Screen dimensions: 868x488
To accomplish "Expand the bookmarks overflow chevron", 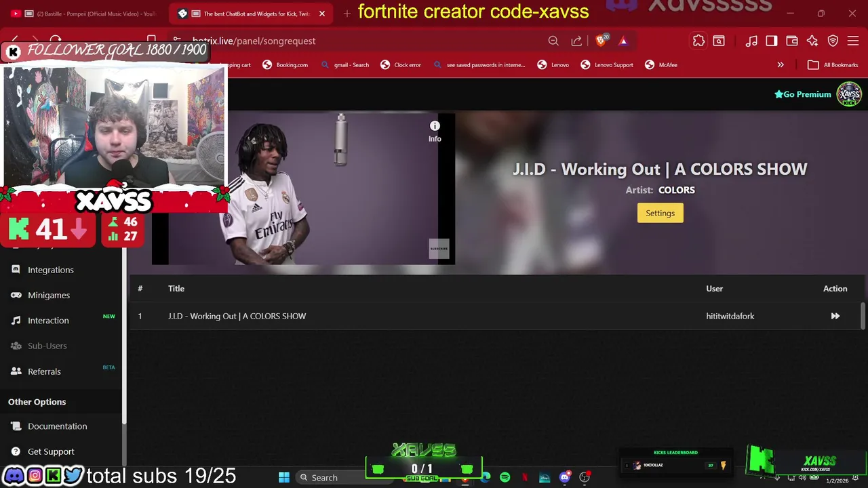I will (781, 65).
